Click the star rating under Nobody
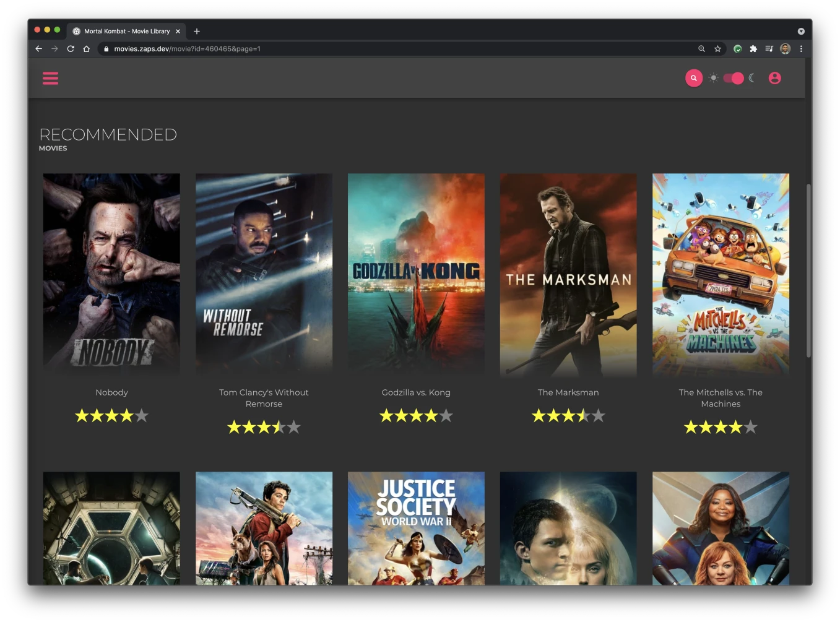This screenshot has width=840, height=622. 111,416
